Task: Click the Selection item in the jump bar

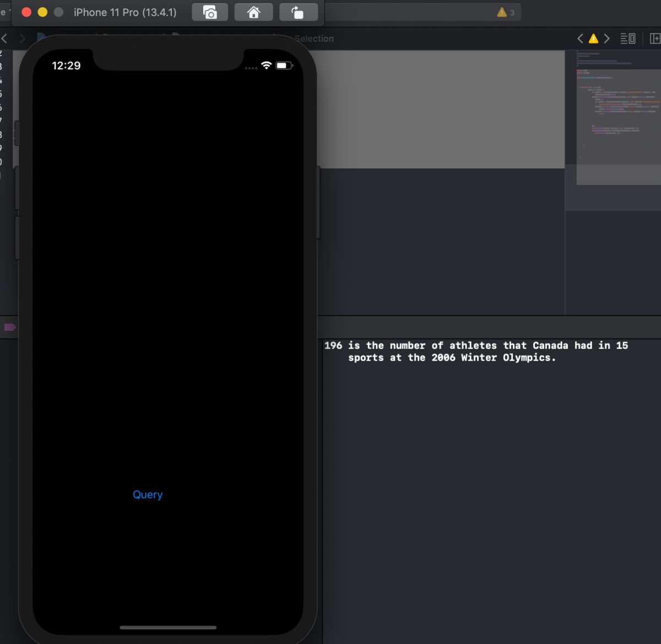Action: [314, 39]
